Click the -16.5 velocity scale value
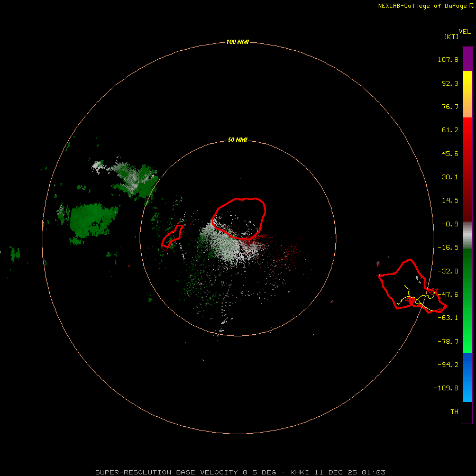The width and height of the screenshot is (476, 476). pos(448,248)
